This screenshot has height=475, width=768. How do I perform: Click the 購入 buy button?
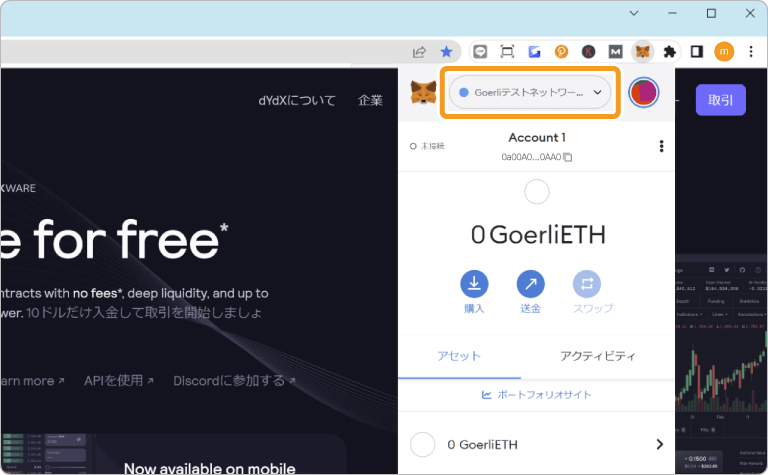tap(474, 292)
